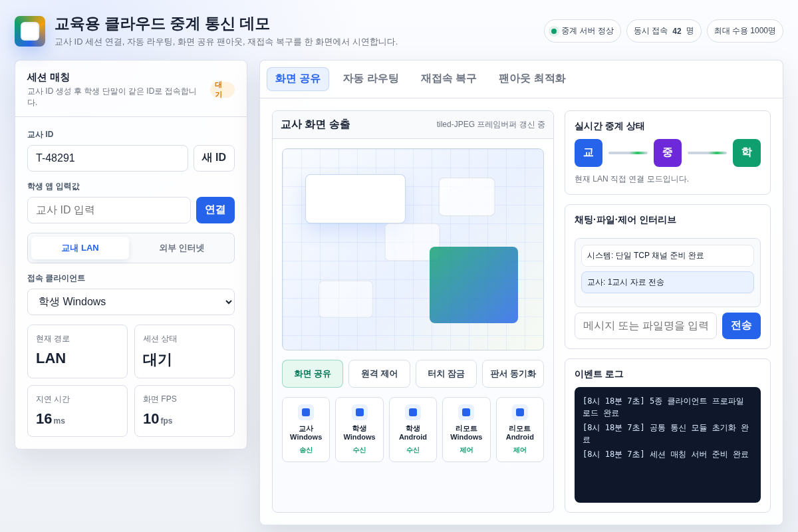Click the 리모트 Windows client icon
798x532 pixels.
(466, 412)
